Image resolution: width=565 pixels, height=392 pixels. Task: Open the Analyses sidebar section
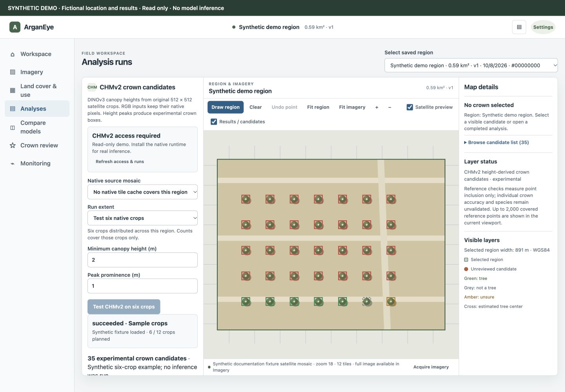tap(37, 109)
